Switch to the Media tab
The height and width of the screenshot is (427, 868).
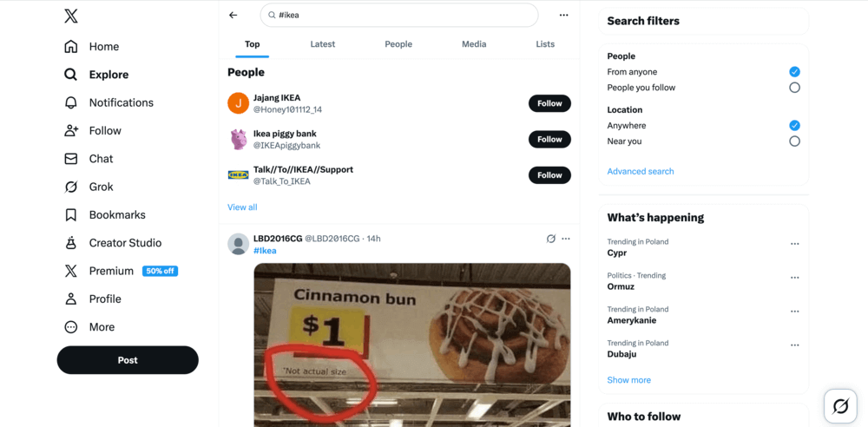tap(474, 44)
